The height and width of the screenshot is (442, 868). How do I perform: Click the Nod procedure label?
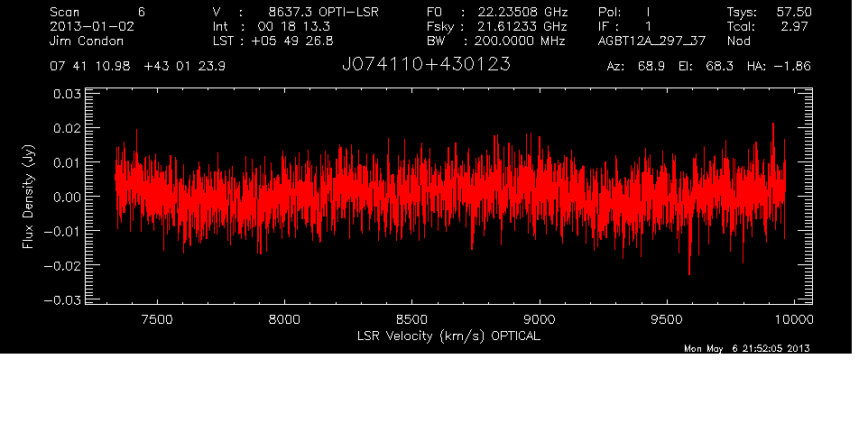738,41
